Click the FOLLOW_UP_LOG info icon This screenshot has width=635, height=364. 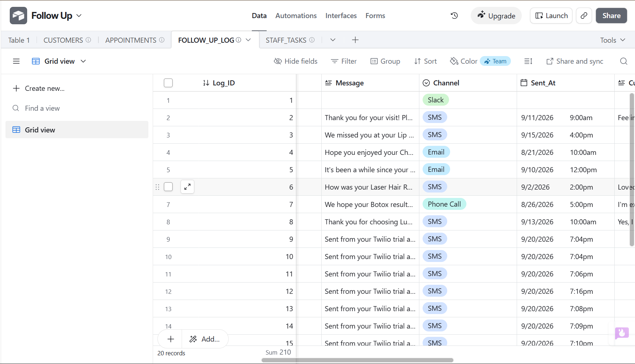click(x=238, y=40)
